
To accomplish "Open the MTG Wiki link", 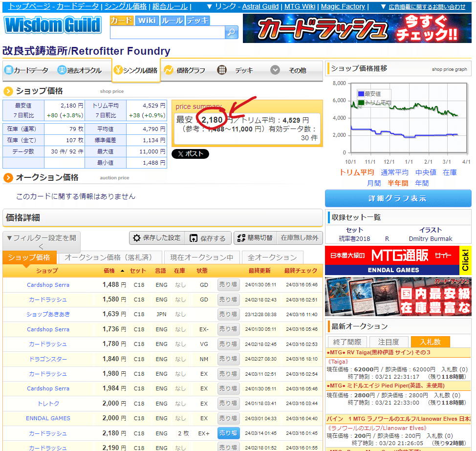I will point(300,6).
